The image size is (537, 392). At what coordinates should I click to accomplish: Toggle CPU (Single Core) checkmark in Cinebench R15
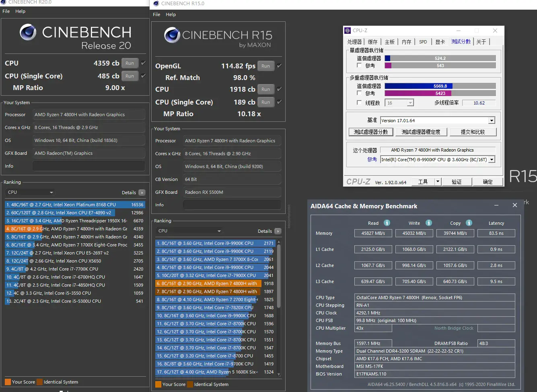tap(280, 102)
